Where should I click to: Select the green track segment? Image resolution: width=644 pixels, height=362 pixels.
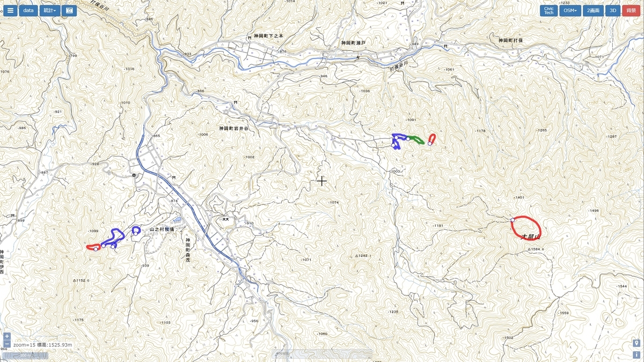tap(416, 140)
